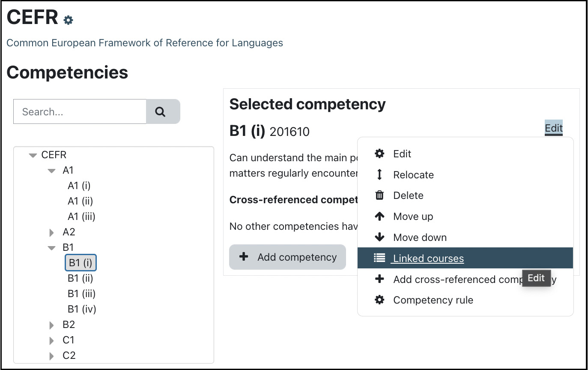Click the up-down arrow Relocate icon
This screenshot has width=588, height=370.
click(379, 174)
